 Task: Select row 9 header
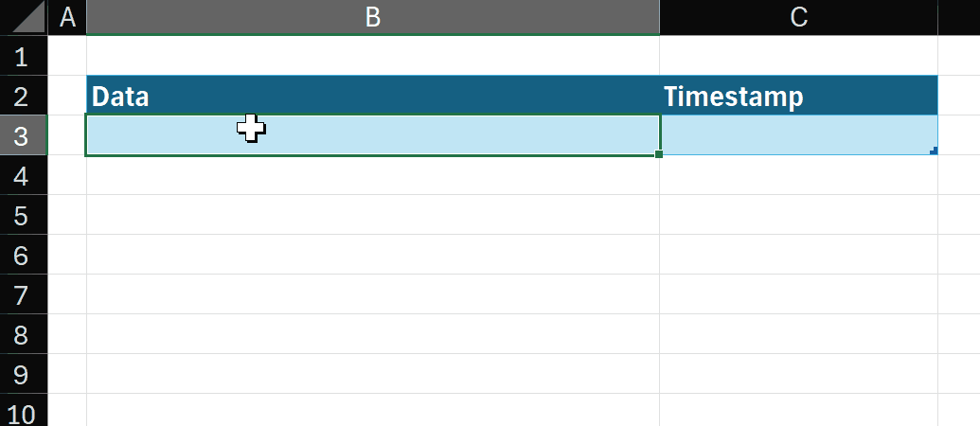point(23,374)
